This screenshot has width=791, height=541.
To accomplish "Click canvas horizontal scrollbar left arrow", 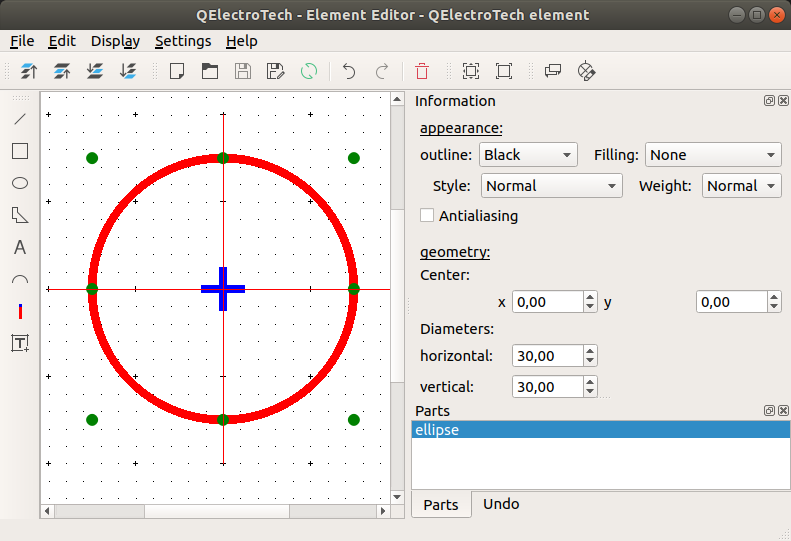I will pyautogui.click(x=47, y=511).
